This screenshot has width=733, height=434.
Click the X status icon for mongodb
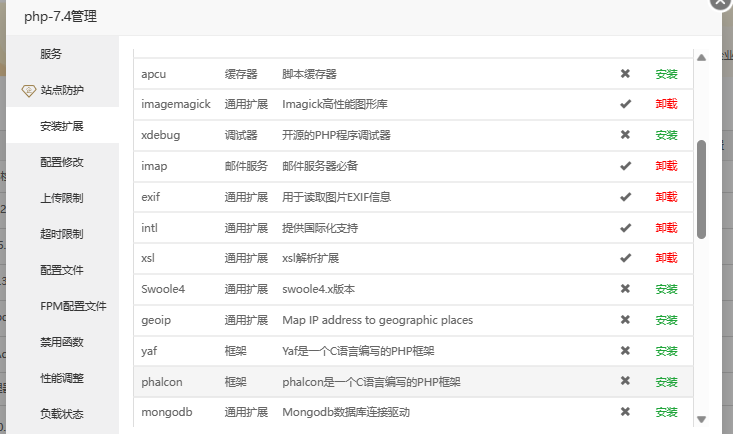[x=625, y=412]
